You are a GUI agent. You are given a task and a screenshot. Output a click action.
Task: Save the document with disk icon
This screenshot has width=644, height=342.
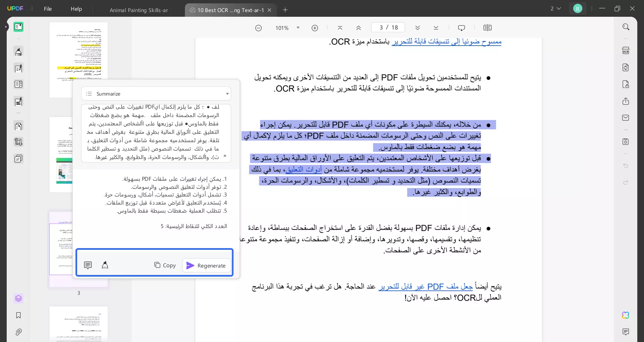click(626, 141)
